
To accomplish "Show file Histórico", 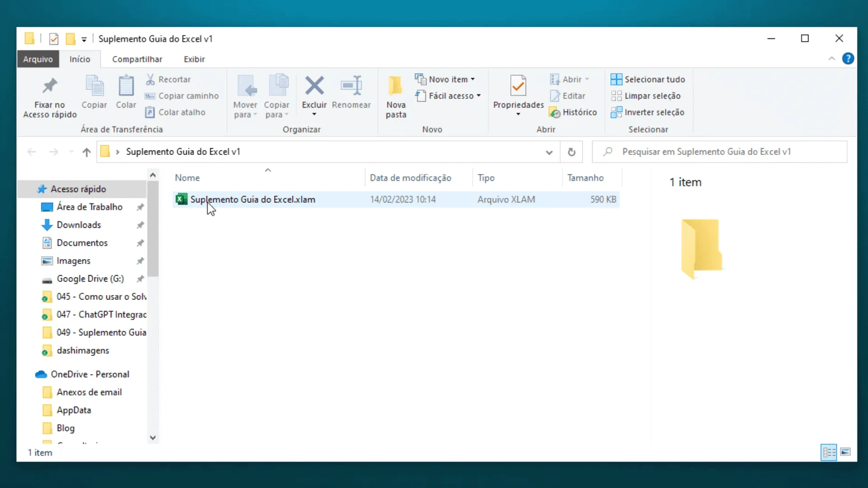I will click(573, 112).
